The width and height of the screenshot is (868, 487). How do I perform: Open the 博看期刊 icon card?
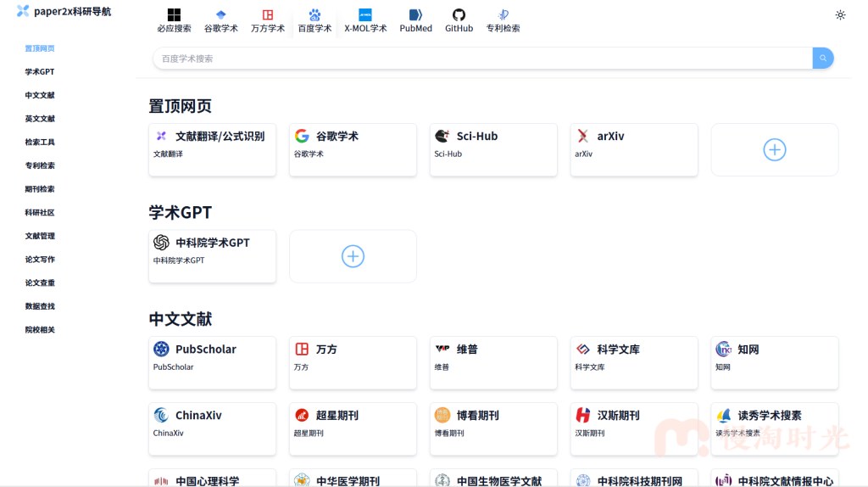click(442, 415)
